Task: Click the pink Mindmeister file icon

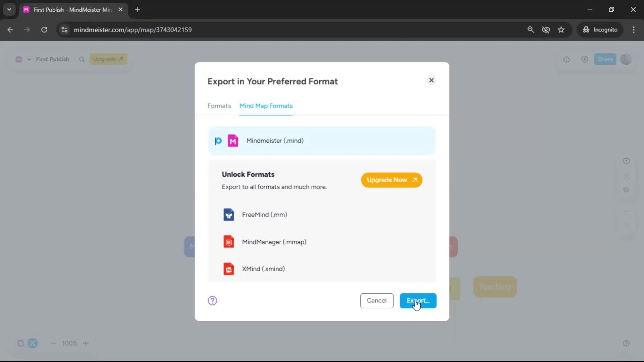Action: [233, 141]
